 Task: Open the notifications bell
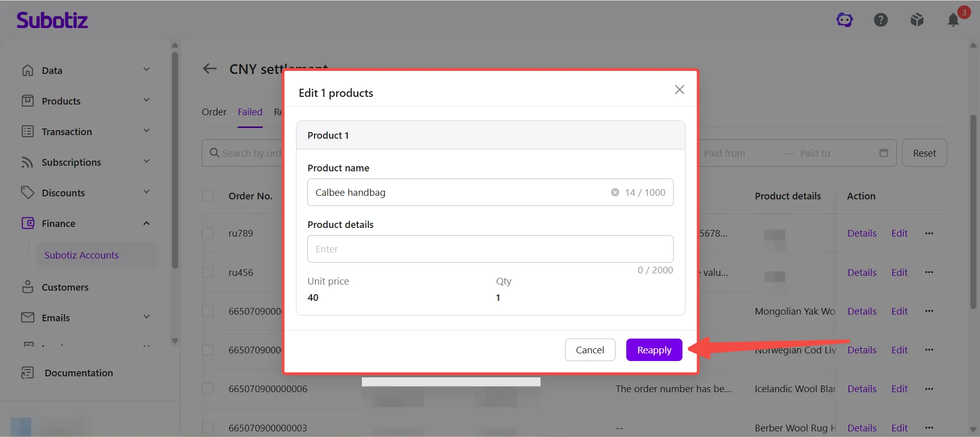coord(953,20)
